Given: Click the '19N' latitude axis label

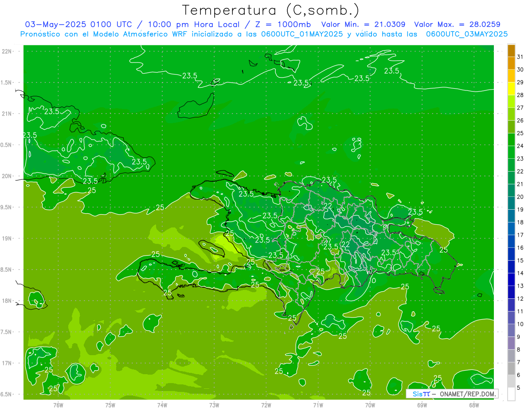Looking at the screenshot, I should pyautogui.click(x=6, y=238).
